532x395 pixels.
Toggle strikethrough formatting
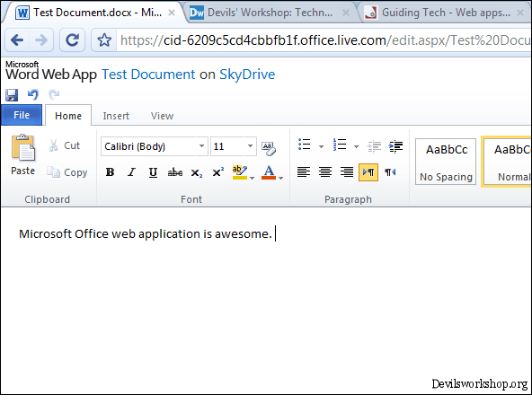(175, 172)
